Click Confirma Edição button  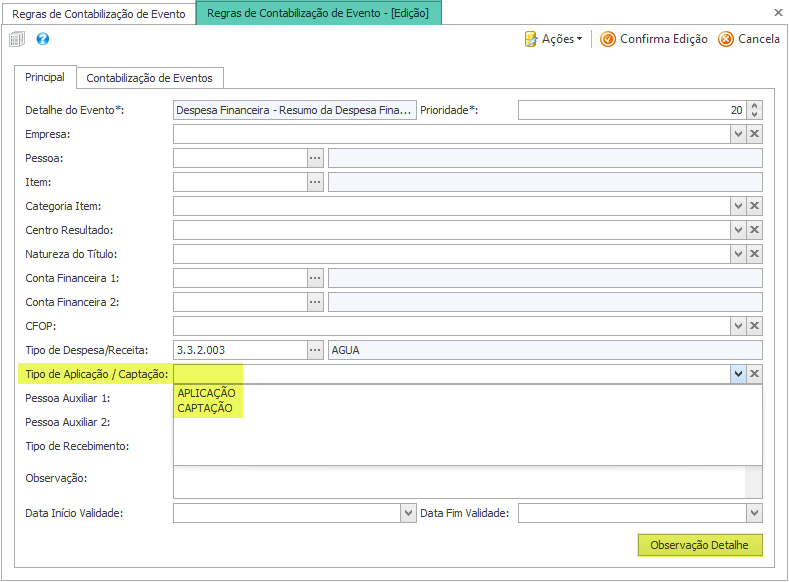[654, 39]
